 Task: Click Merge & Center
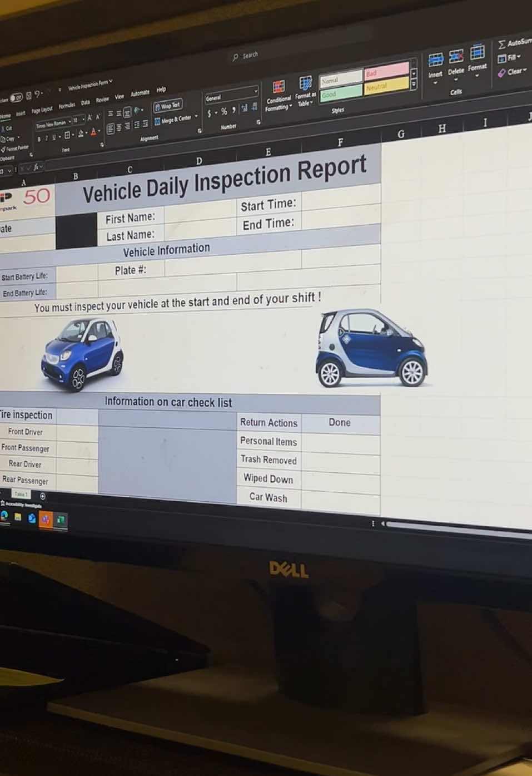tap(173, 120)
